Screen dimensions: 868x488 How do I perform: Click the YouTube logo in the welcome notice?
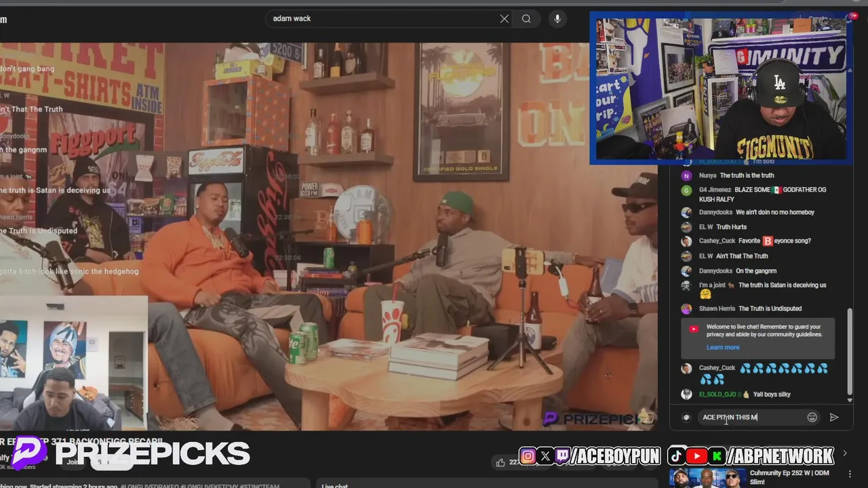tap(693, 329)
